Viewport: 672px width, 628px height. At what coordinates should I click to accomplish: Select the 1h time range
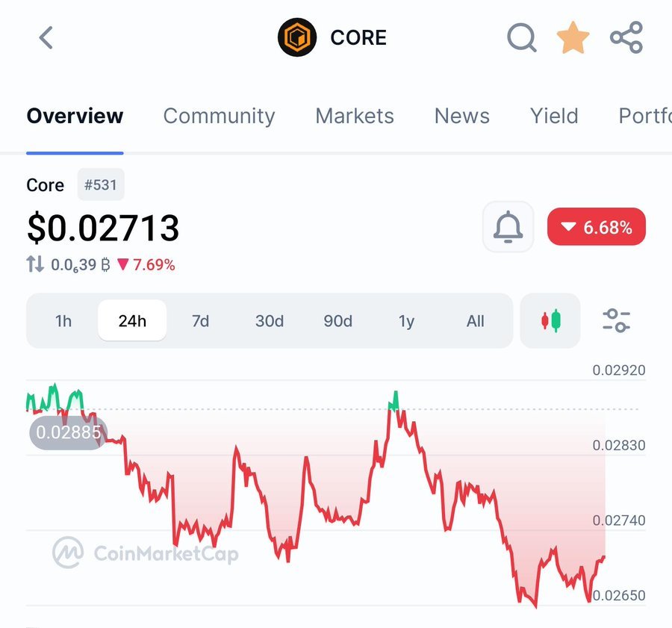[63, 321]
